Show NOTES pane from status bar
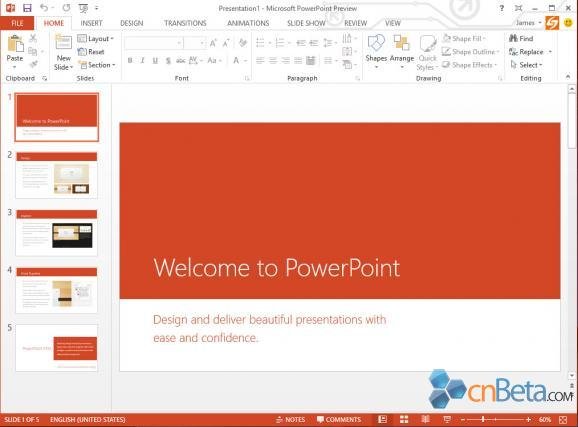The height and width of the screenshot is (427, 578). [290, 420]
